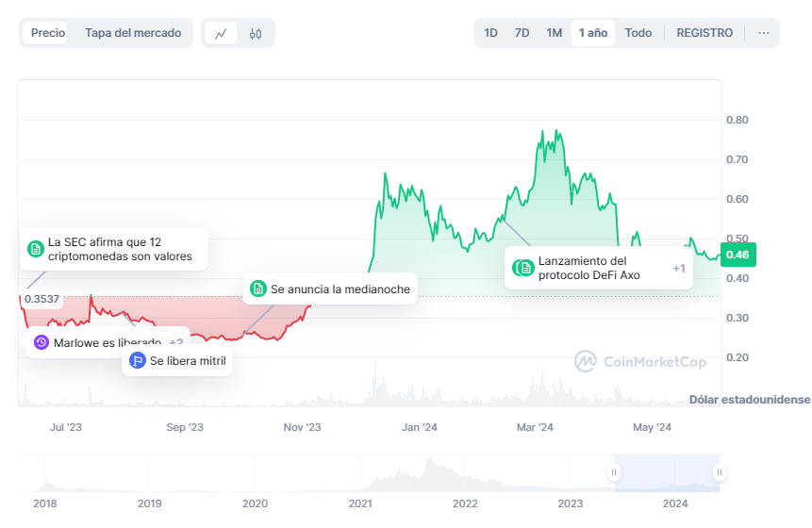The height and width of the screenshot is (528, 812).
Task: Switch to candlestick chart view
Action: 256,33
